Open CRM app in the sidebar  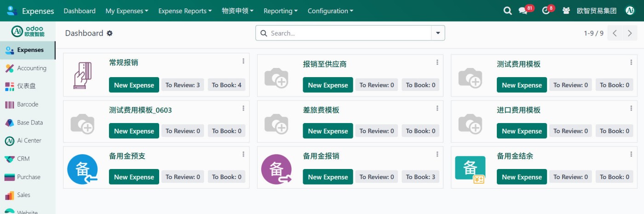28,159
